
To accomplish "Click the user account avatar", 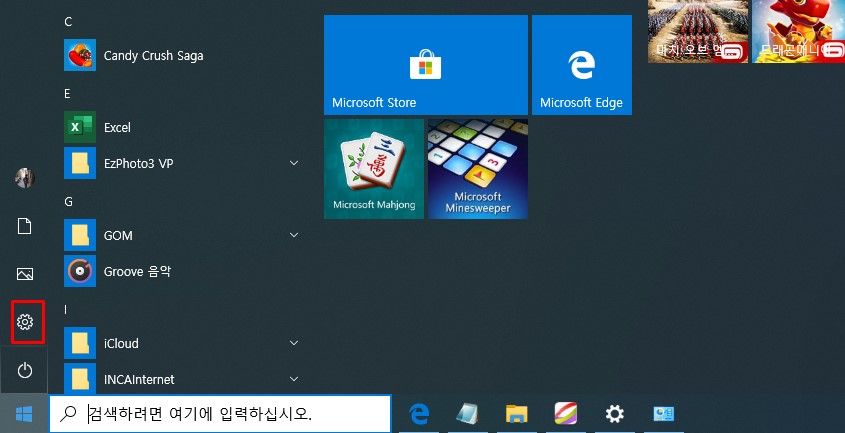I will 25,178.
